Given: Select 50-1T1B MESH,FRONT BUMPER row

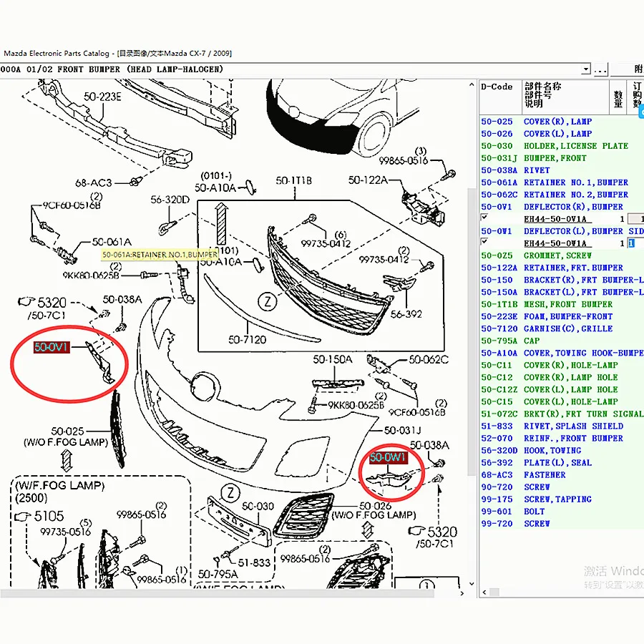Looking at the screenshot, I should (562, 304).
